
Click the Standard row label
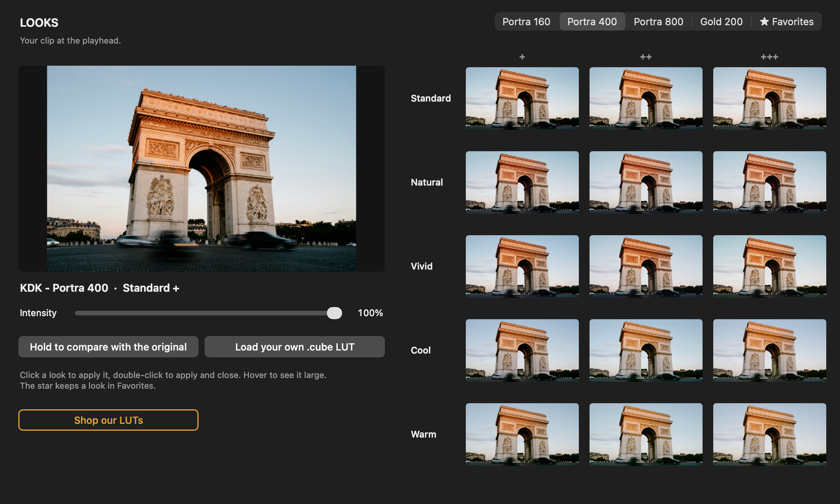point(431,98)
